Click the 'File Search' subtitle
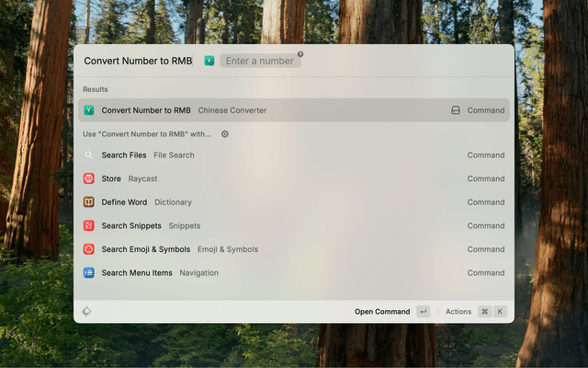 pyautogui.click(x=174, y=155)
